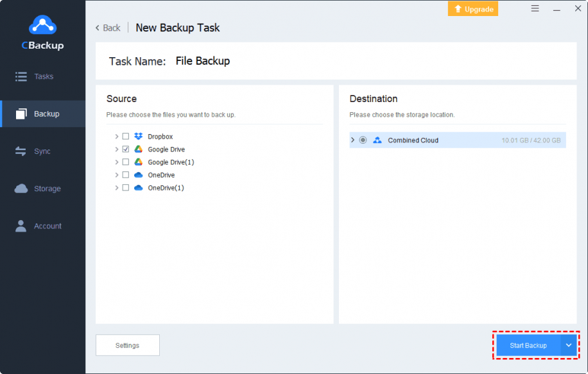Click the Google Drive(1) triangle icon
The image size is (588, 374).
click(x=138, y=162)
